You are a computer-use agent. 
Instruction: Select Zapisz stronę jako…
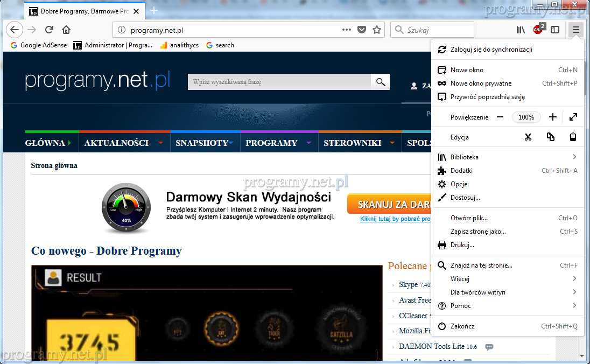[508, 232]
